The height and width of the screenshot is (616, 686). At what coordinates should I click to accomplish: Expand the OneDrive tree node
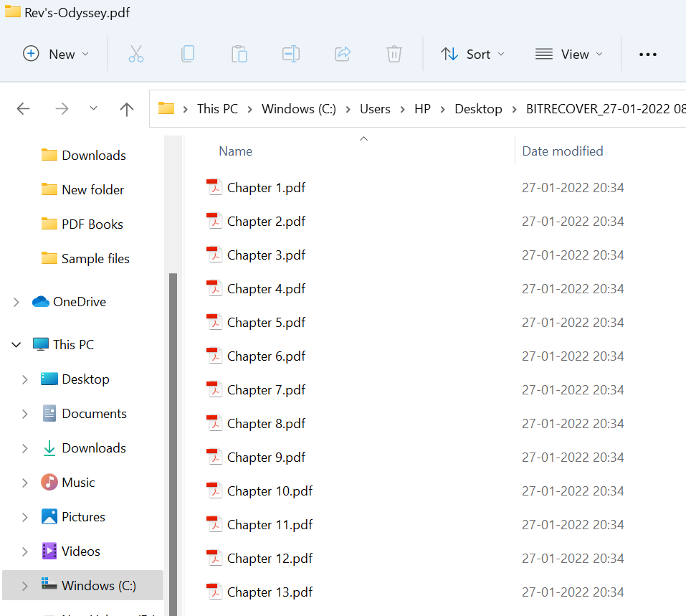click(x=16, y=303)
